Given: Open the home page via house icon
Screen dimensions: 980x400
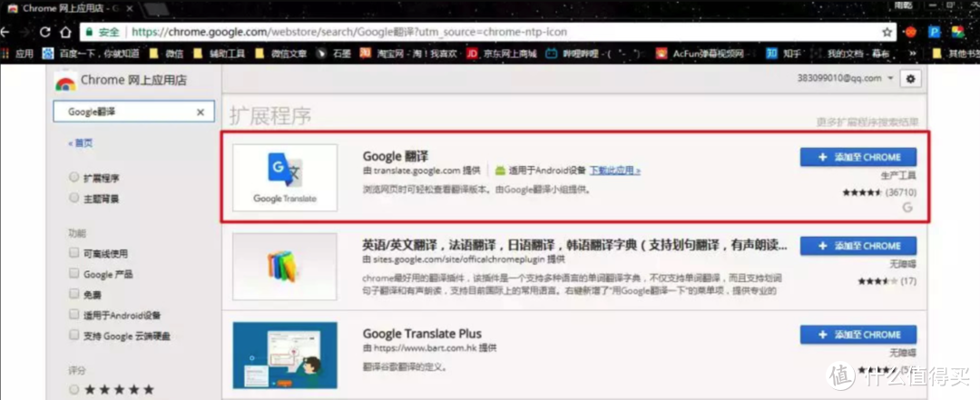Looking at the screenshot, I should [x=65, y=32].
